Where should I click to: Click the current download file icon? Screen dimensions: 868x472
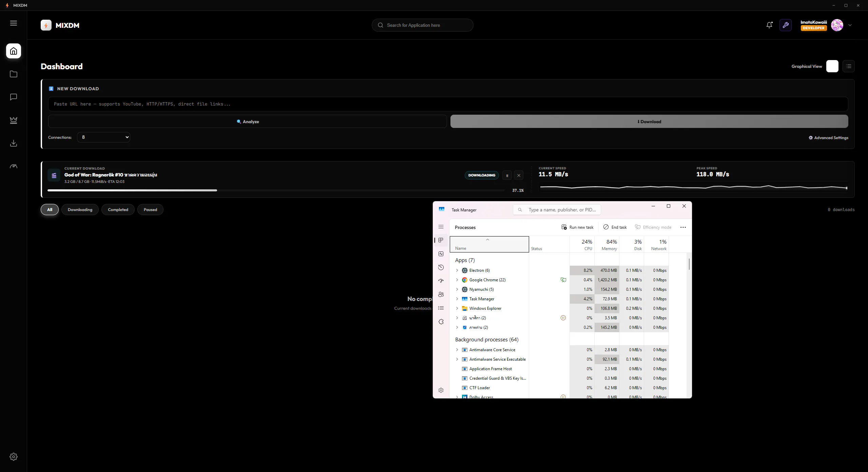(54, 175)
